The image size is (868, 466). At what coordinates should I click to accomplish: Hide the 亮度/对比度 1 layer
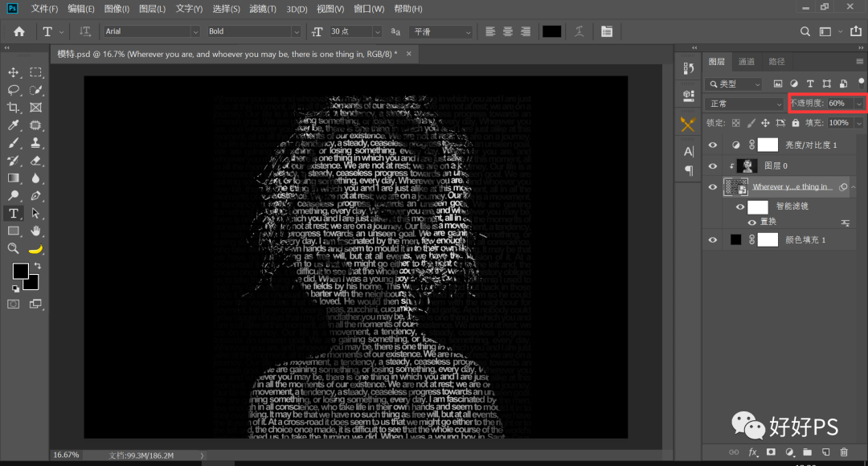coord(713,145)
